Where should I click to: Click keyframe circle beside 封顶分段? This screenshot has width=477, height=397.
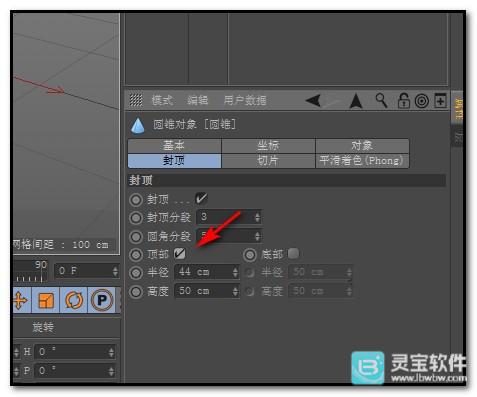tap(136, 218)
